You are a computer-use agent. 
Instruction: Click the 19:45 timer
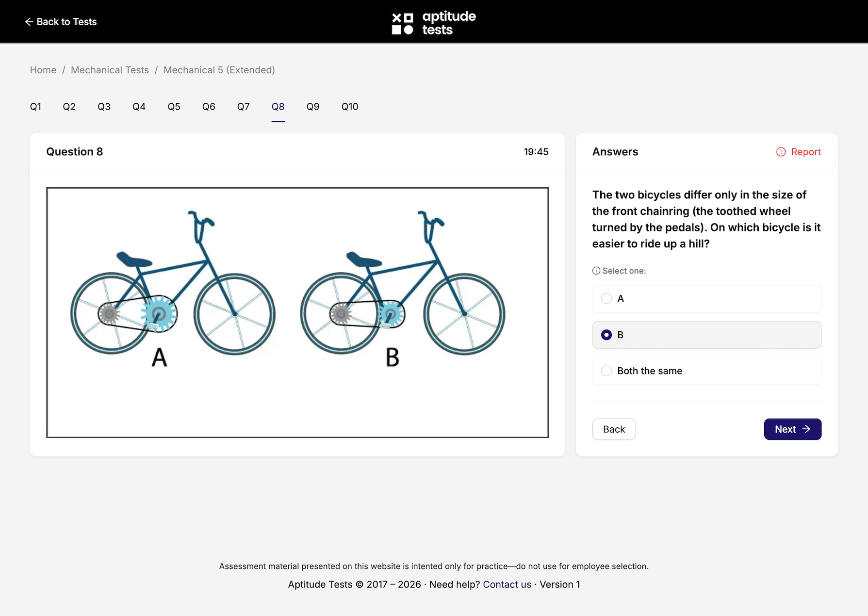pyautogui.click(x=536, y=152)
